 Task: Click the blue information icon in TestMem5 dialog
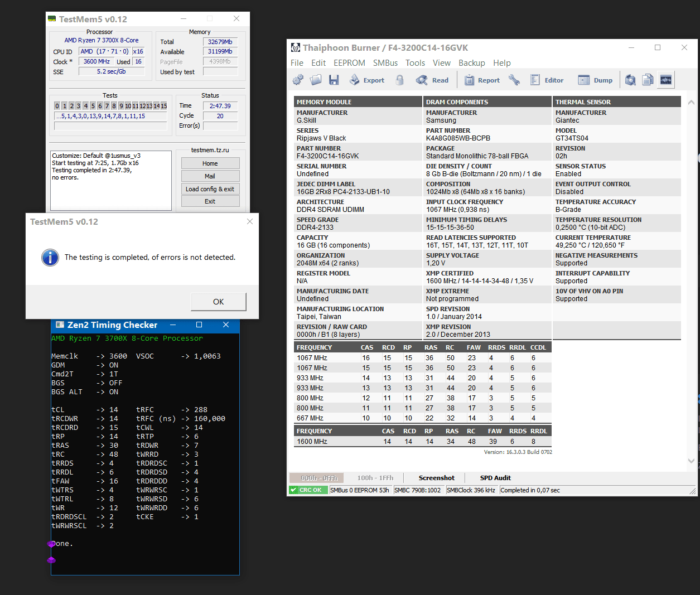[50, 257]
